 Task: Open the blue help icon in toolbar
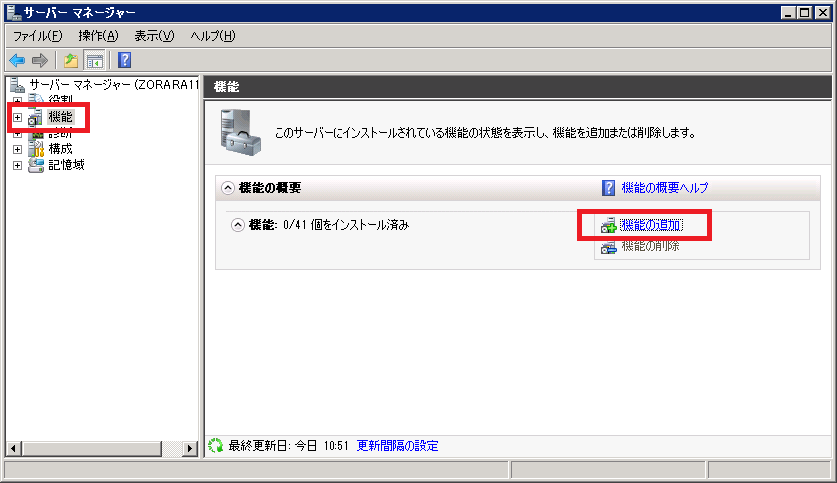click(125, 60)
